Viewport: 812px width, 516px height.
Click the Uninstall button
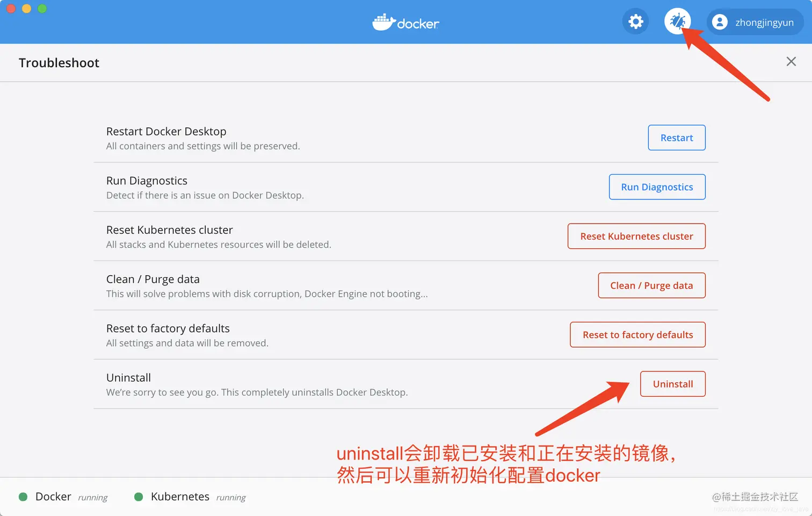click(673, 384)
